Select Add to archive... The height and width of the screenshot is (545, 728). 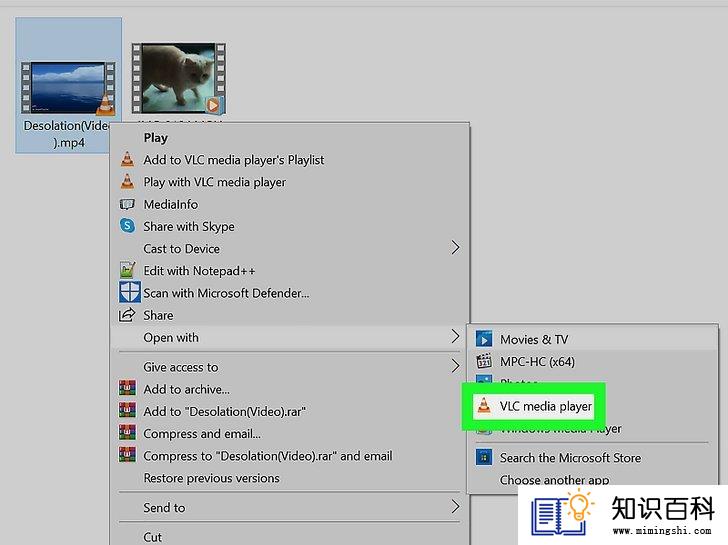click(x=186, y=389)
